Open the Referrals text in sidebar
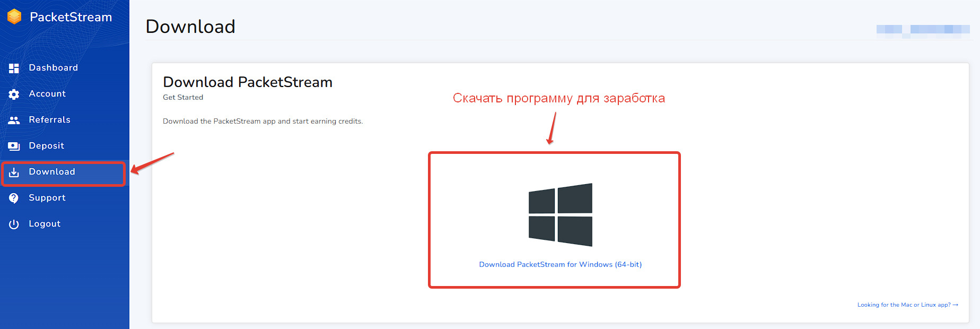This screenshot has height=329, width=980. [x=49, y=120]
